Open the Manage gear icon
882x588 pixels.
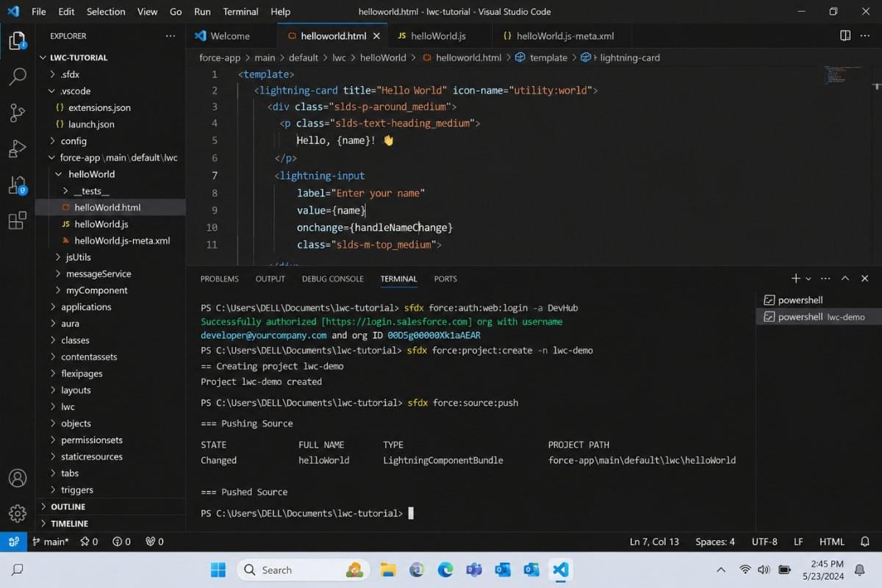17,513
